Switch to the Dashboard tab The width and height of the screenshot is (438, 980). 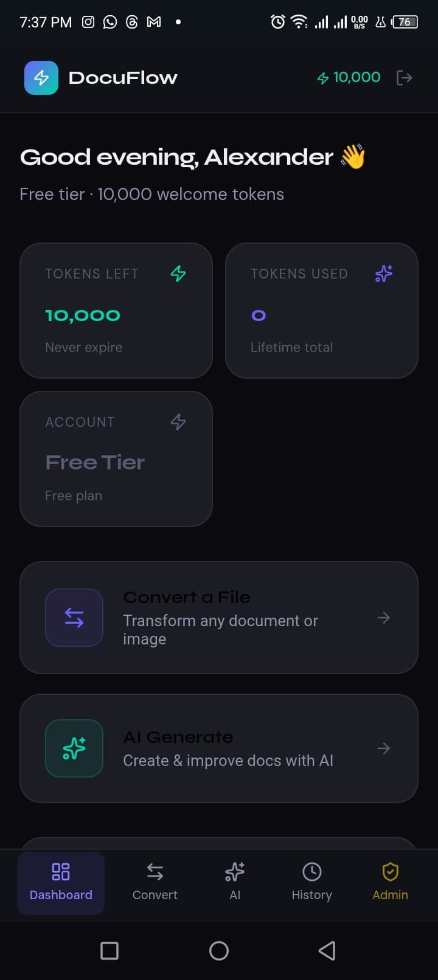coord(61,883)
